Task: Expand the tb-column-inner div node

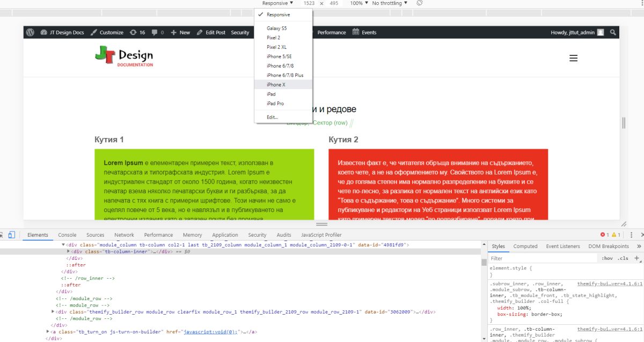Action: point(68,251)
